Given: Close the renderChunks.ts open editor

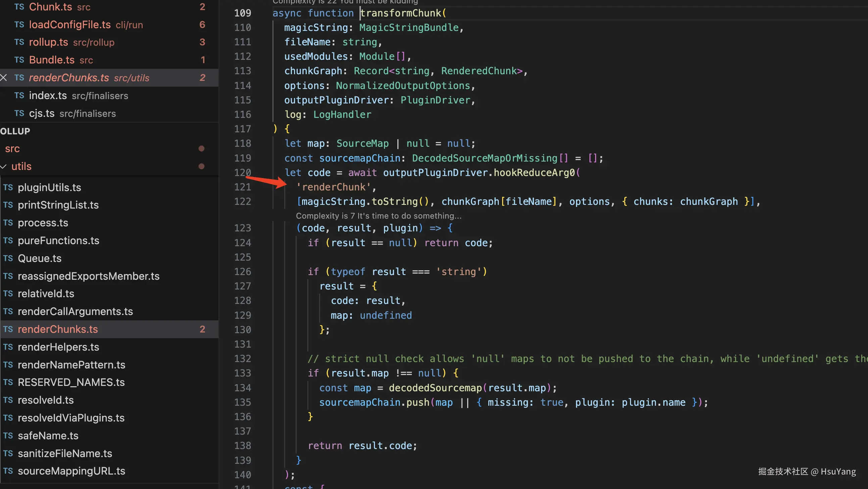Looking at the screenshot, I should click(4, 78).
